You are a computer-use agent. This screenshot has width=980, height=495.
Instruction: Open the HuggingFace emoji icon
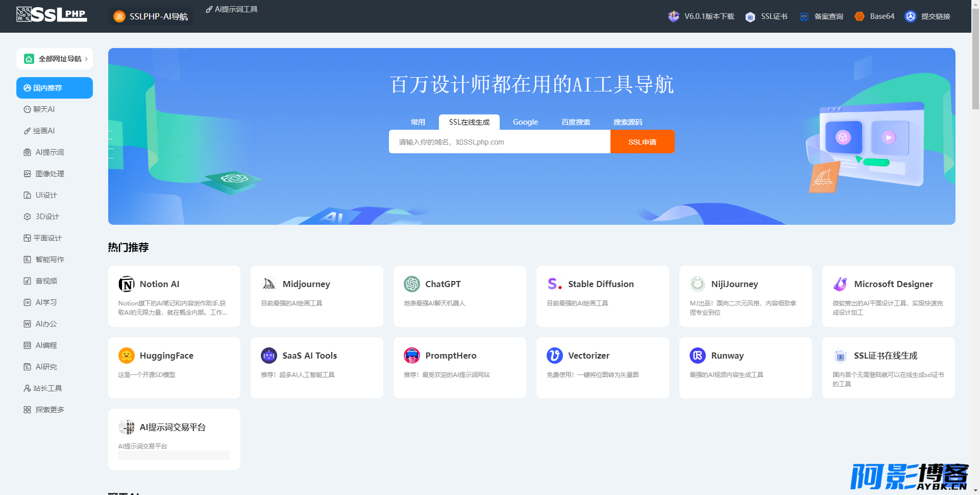coord(127,356)
